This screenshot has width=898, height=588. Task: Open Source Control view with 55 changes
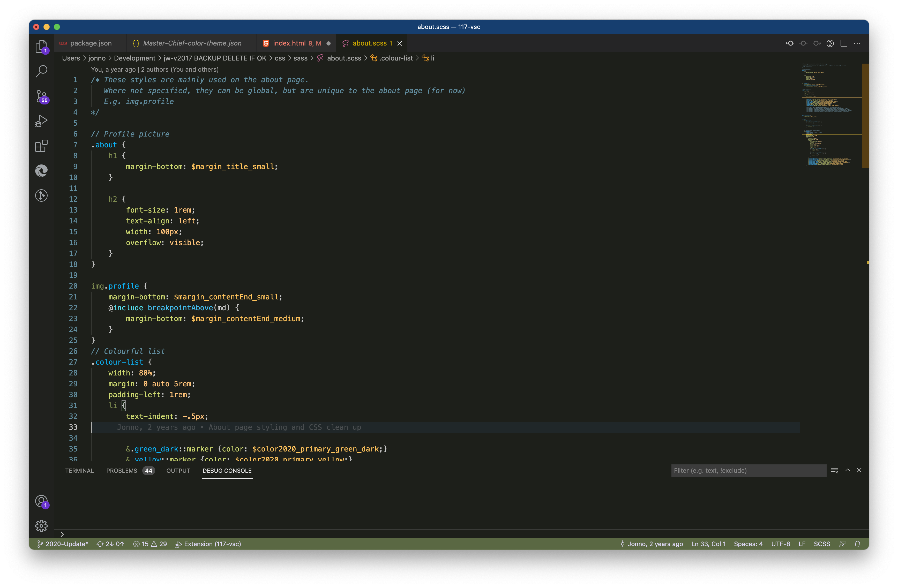pyautogui.click(x=41, y=96)
